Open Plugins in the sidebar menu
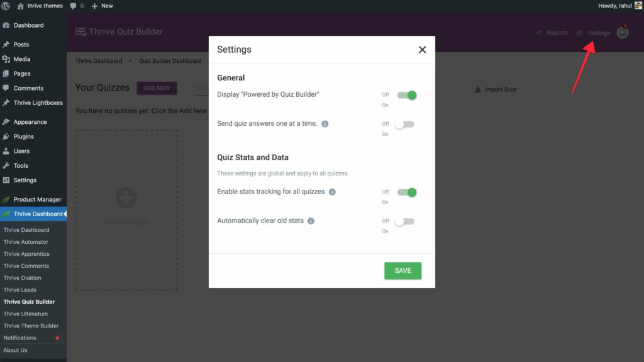Image resolution: width=644 pixels, height=362 pixels. point(24,136)
